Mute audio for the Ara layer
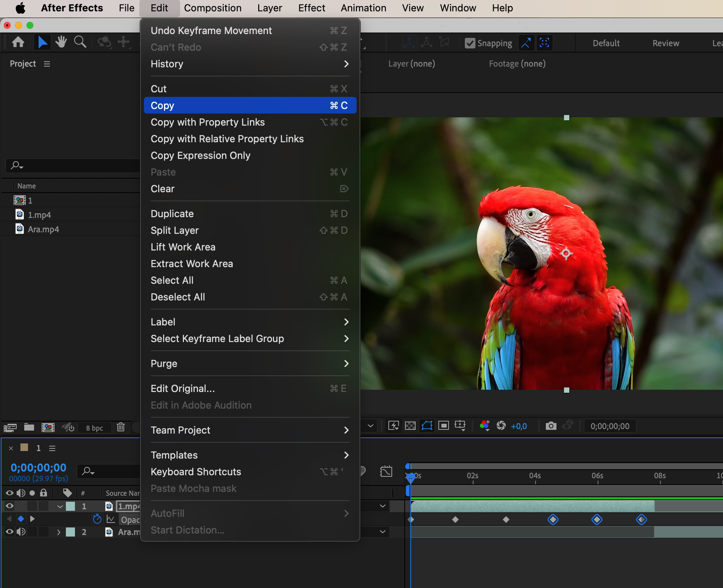Image resolution: width=723 pixels, height=588 pixels. click(21, 532)
